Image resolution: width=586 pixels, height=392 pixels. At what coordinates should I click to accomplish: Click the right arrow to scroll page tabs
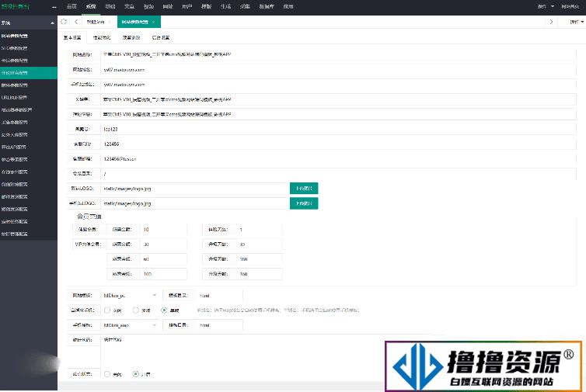[551, 22]
